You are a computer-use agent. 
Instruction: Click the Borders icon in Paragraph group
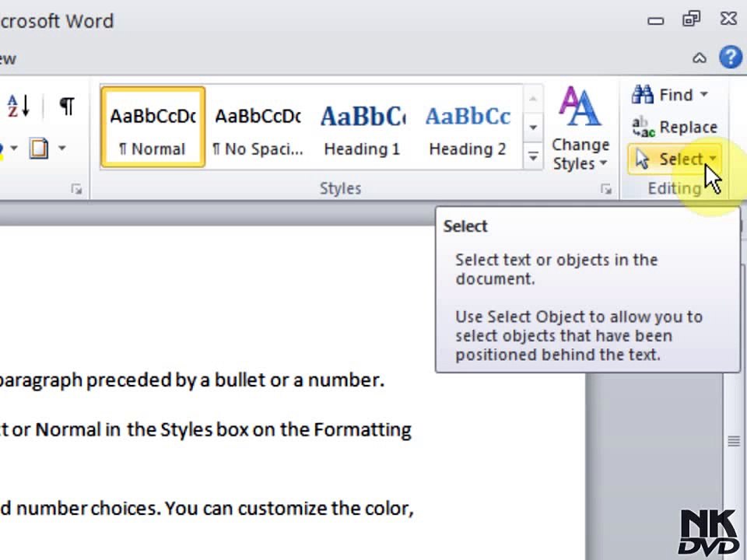(39, 148)
